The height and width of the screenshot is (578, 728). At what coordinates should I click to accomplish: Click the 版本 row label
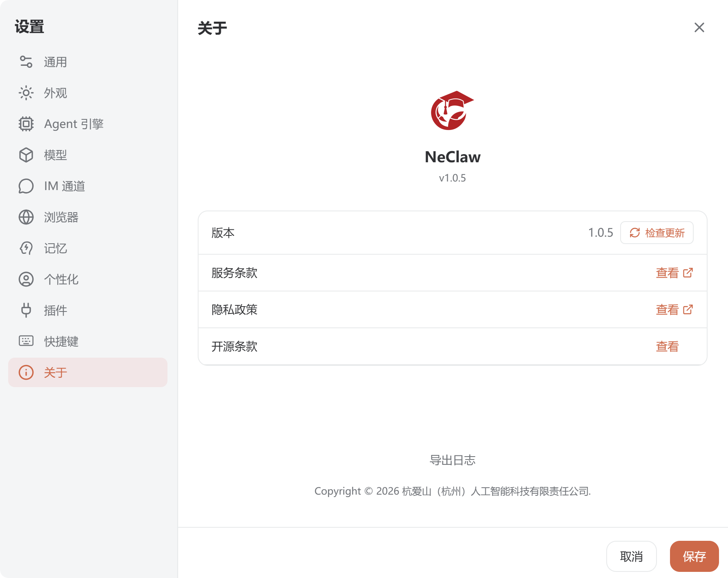[223, 233]
